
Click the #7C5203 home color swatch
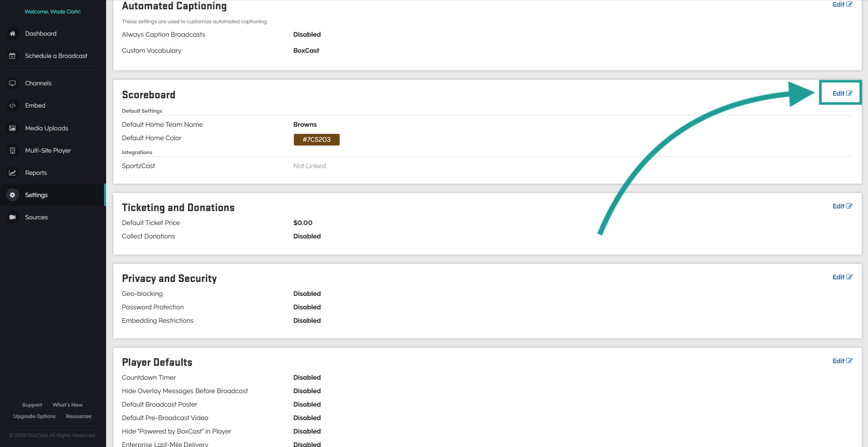click(316, 140)
